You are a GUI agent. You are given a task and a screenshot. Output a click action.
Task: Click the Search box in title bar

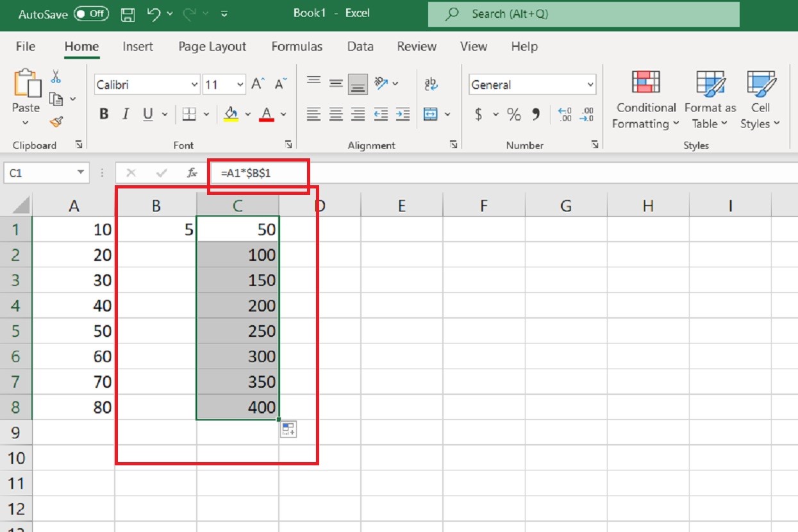583,14
